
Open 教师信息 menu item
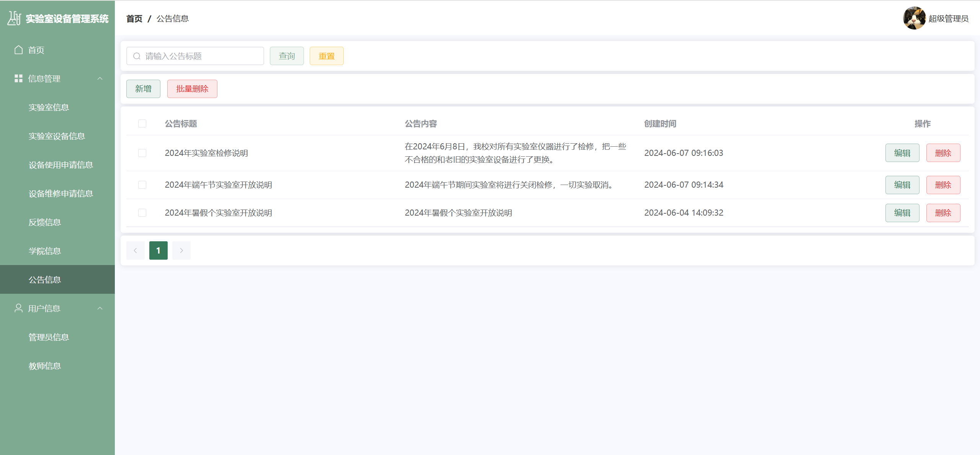tap(45, 366)
